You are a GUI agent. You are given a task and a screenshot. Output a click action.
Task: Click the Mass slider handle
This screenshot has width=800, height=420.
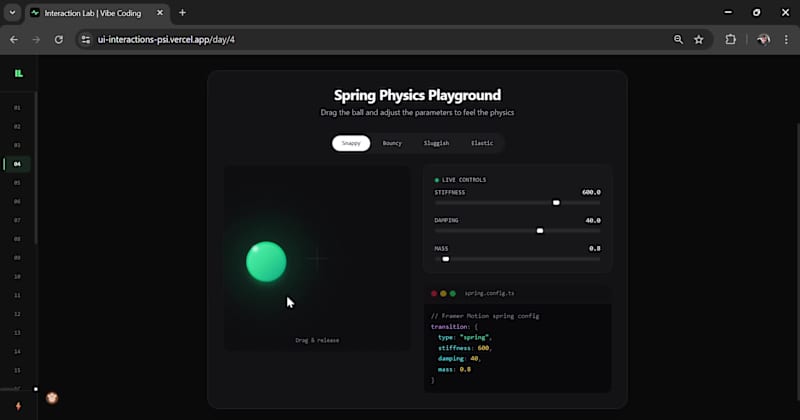click(445, 259)
